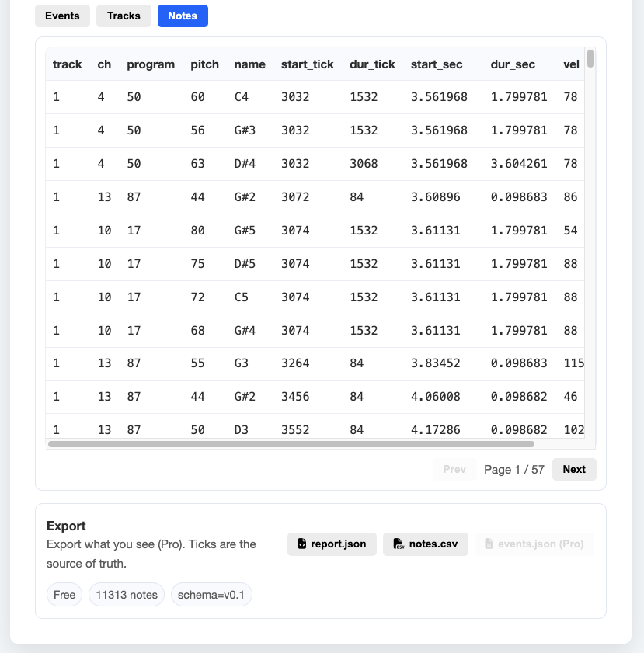Switch to the Events tab
Viewport: 644px width, 653px height.
(x=62, y=16)
